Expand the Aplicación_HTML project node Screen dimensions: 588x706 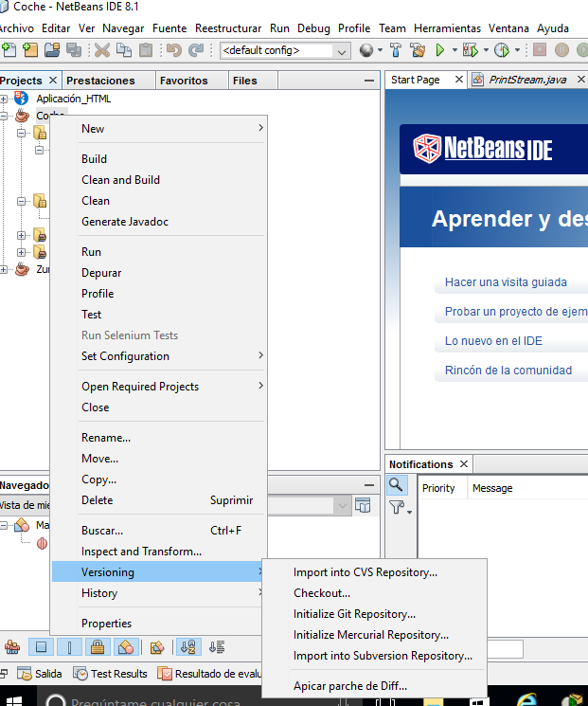click(x=5, y=99)
